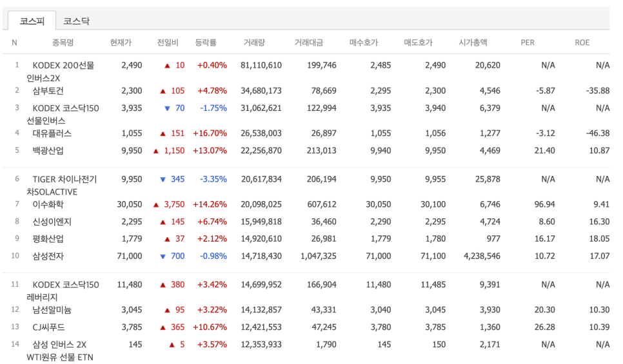Select ROE value -46.38
The height and width of the screenshot is (364, 623).
598,133
